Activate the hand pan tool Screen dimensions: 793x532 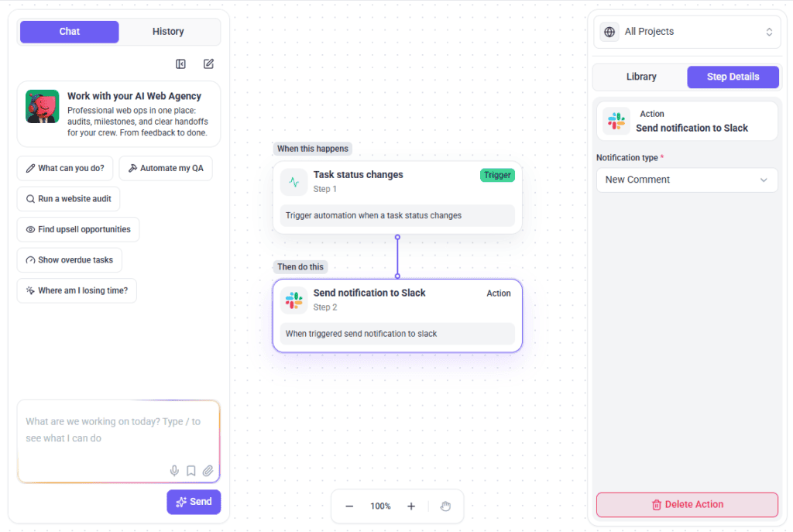pos(445,506)
